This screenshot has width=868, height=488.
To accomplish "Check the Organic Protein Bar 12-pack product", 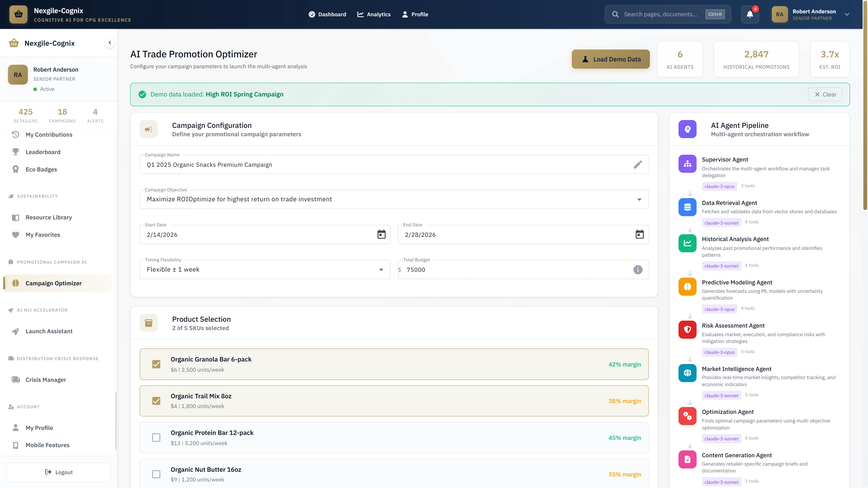I will click(156, 437).
